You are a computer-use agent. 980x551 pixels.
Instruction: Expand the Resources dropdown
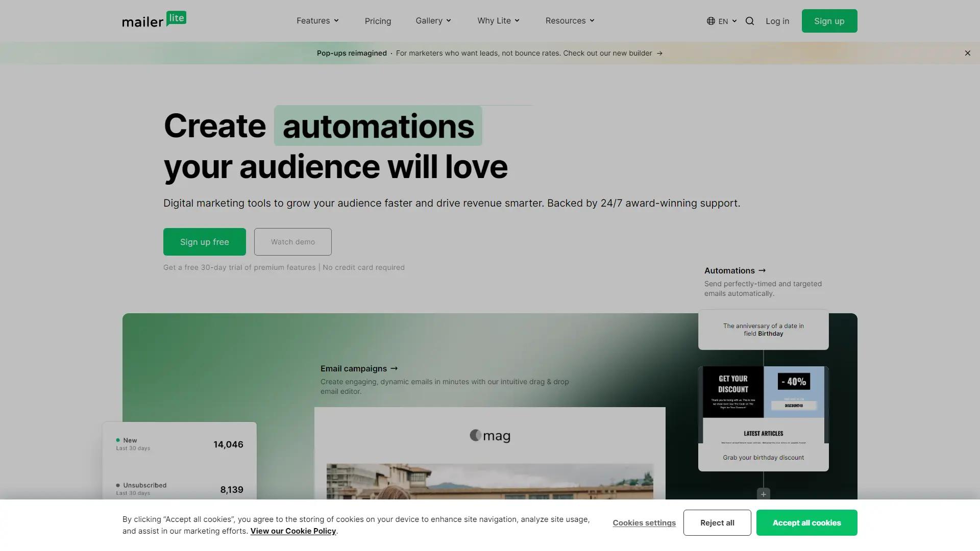[569, 21]
